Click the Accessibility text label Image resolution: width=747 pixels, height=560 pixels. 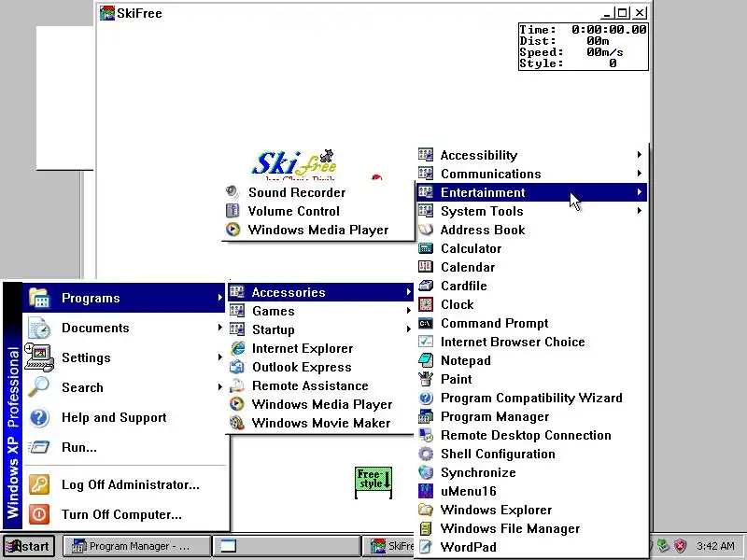tap(479, 155)
